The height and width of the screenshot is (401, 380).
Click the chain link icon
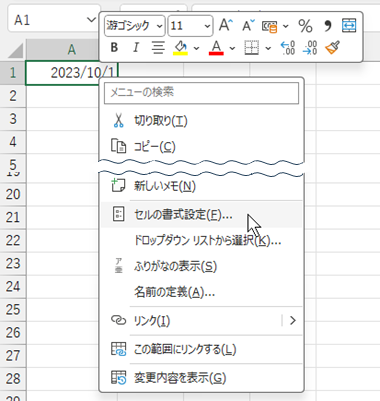118,320
